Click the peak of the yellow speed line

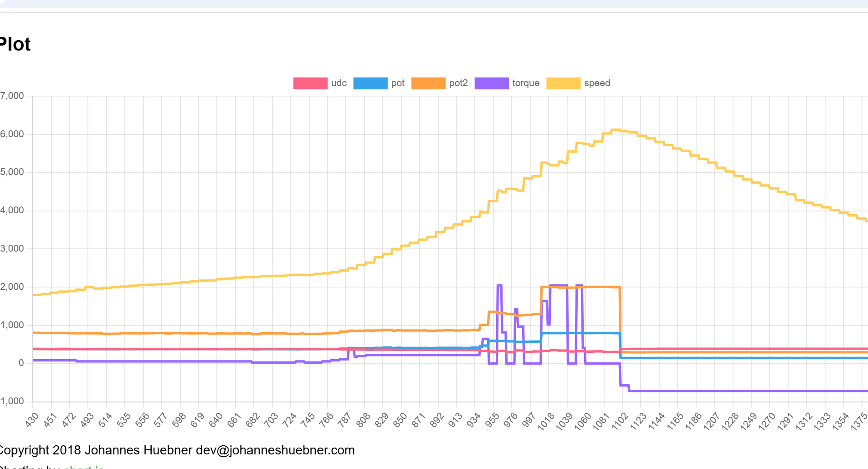(615, 130)
